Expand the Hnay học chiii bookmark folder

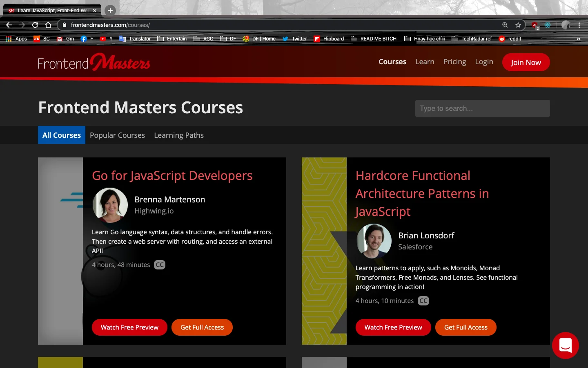tap(425, 39)
